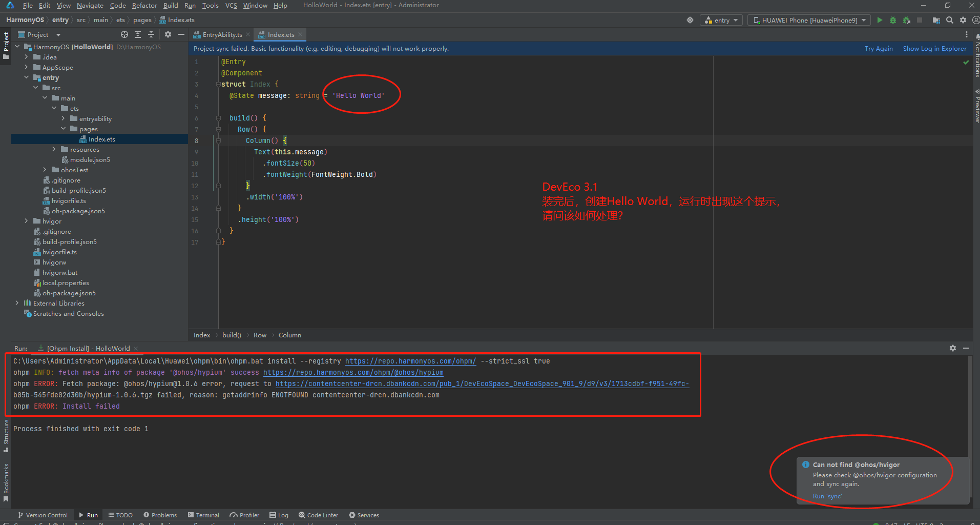Expand the ohosTest folder
The width and height of the screenshot is (980, 525).
(45, 170)
